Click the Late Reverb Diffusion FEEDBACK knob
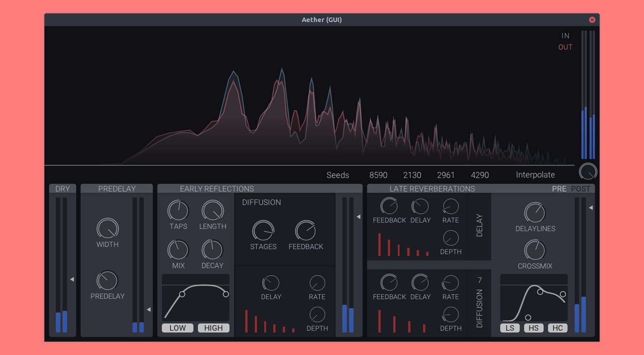This screenshot has width=644, height=355. (389, 283)
